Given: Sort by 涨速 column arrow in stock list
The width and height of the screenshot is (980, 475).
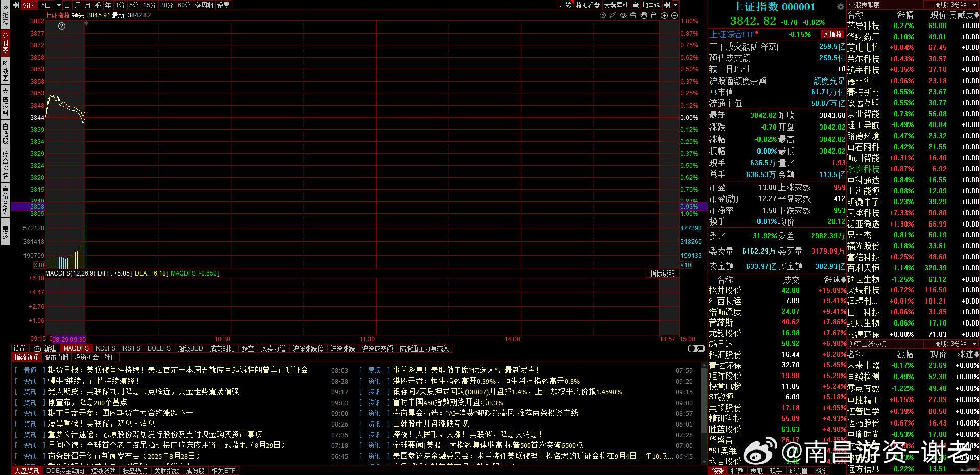Looking at the screenshot, I should [x=844, y=280].
